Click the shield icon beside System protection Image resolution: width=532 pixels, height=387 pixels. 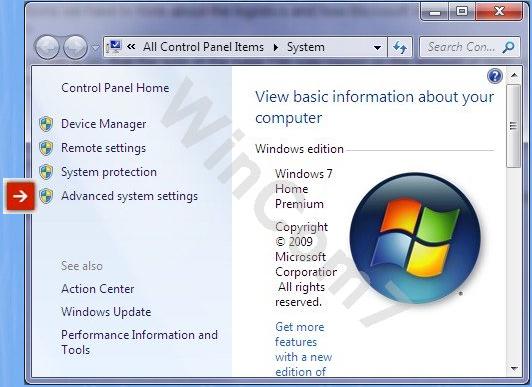[46, 172]
